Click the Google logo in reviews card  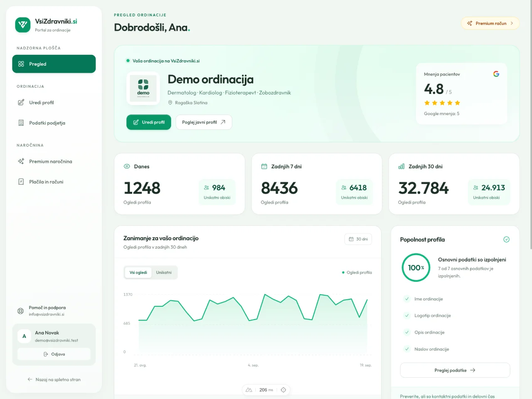[x=496, y=74]
